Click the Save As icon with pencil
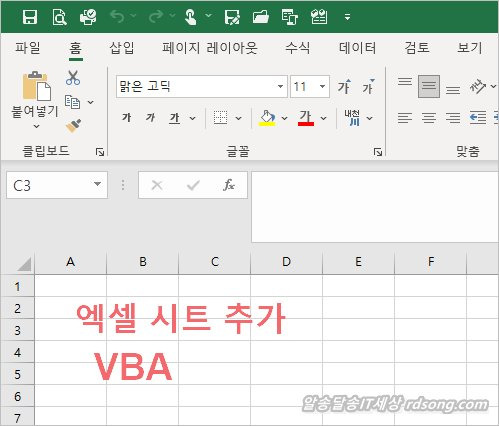Viewport: 499px width, 426px height. [232, 17]
